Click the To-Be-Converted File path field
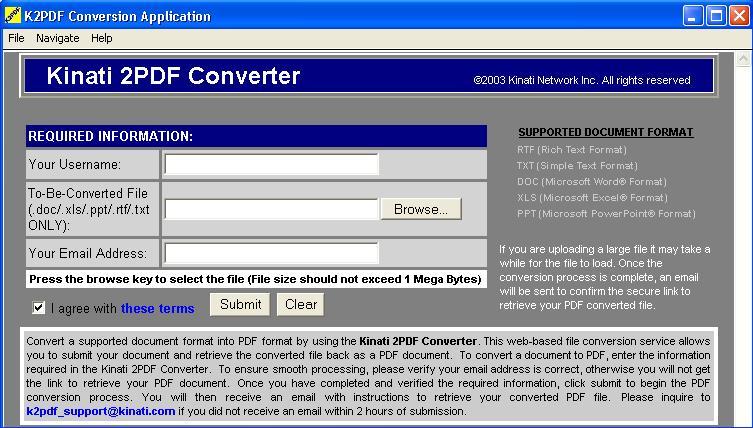Image resolution: width=753 pixels, height=428 pixels. click(x=271, y=209)
